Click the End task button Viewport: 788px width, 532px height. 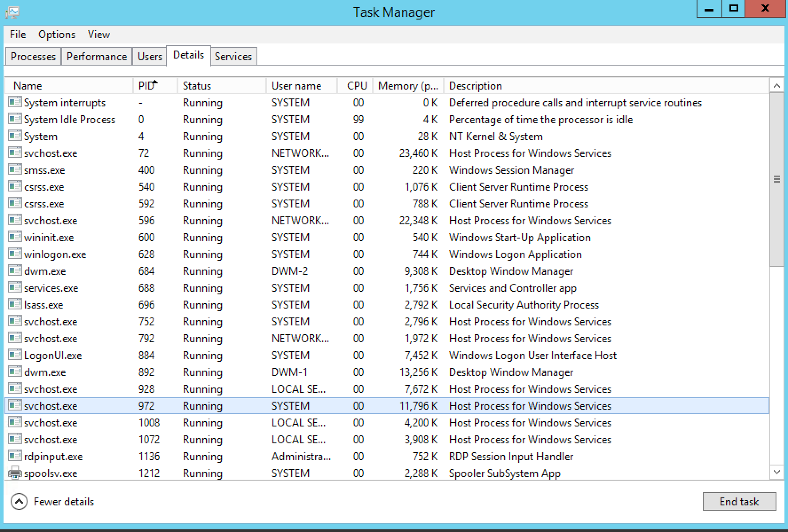pyautogui.click(x=739, y=501)
